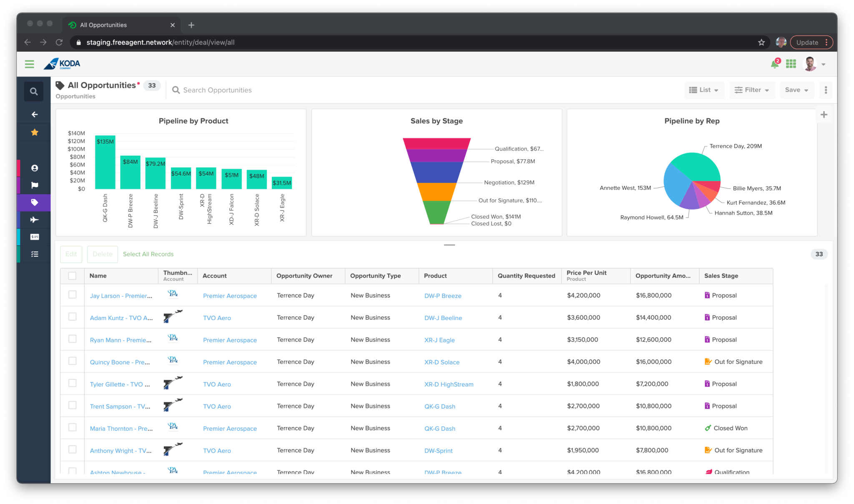Add a new chart with plus icon
Image resolution: width=854 pixels, height=504 pixels.
(824, 115)
